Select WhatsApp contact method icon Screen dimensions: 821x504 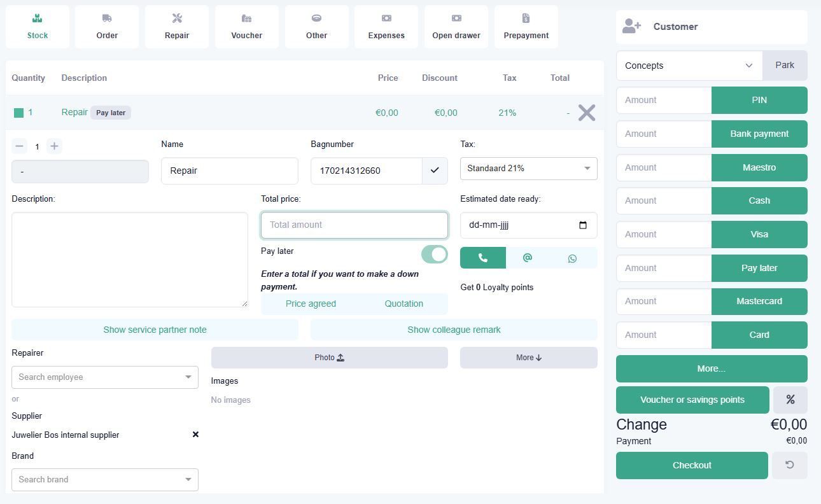click(572, 258)
